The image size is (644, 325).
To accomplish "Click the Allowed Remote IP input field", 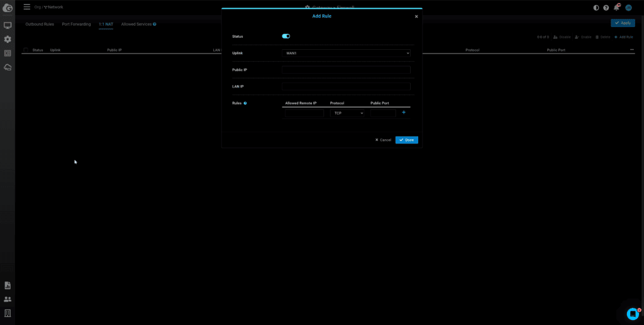I will tap(304, 113).
